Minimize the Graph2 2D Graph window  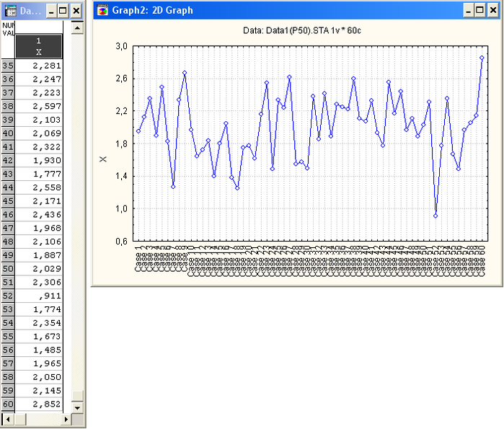click(x=469, y=11)
